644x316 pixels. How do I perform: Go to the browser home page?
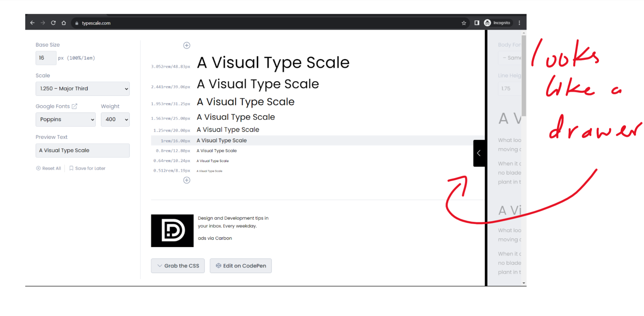[x=64, y=23]
